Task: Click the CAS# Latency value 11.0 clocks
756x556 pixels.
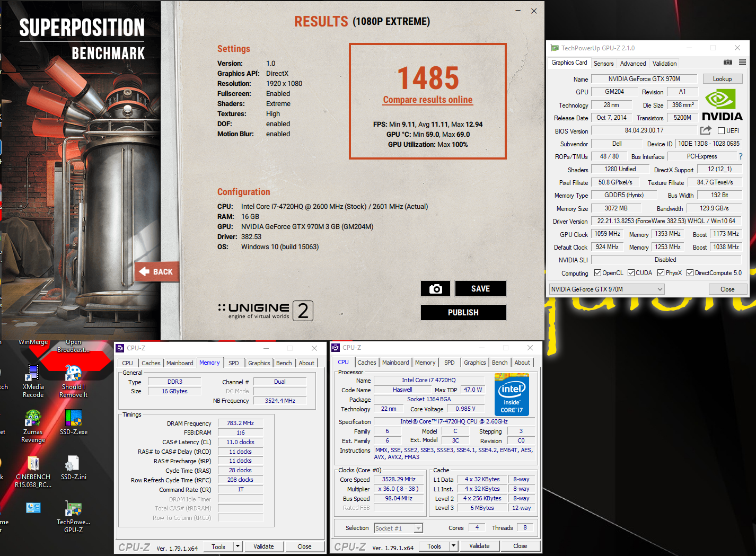Action: tap(240, 442)
